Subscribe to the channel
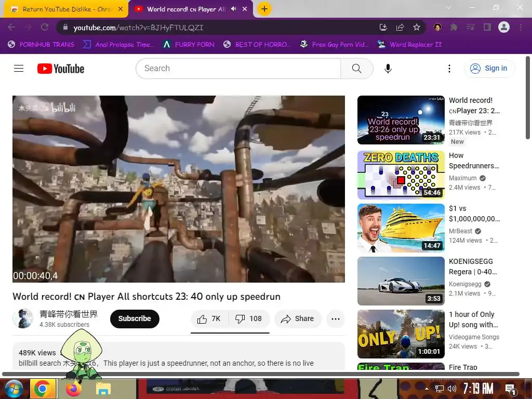This screenshot has width=532, height=399. (x=135, y=318)
